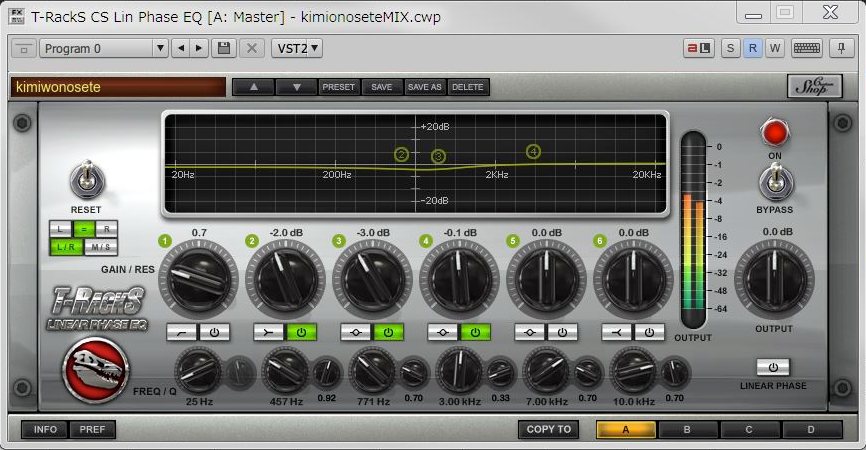Toggle the W automation write button

775,49
